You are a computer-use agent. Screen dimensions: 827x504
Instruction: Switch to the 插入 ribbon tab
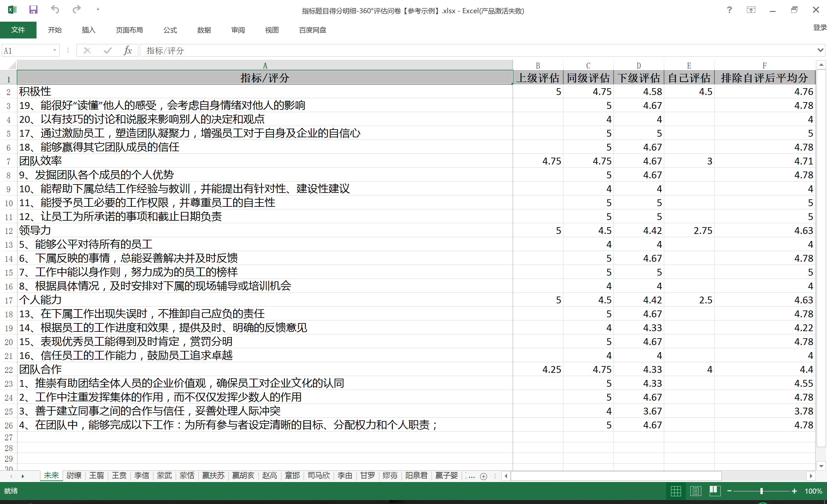click(89, 30)
